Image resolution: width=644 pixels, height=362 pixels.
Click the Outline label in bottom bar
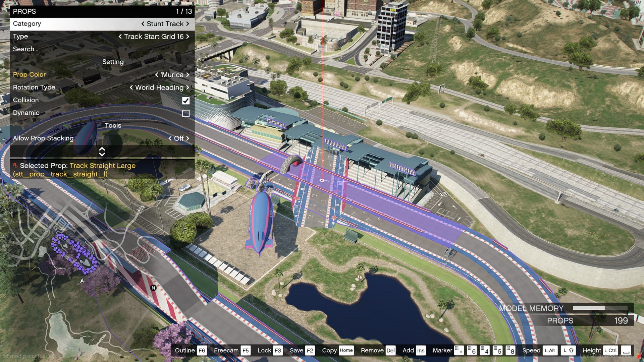[185, 350]
